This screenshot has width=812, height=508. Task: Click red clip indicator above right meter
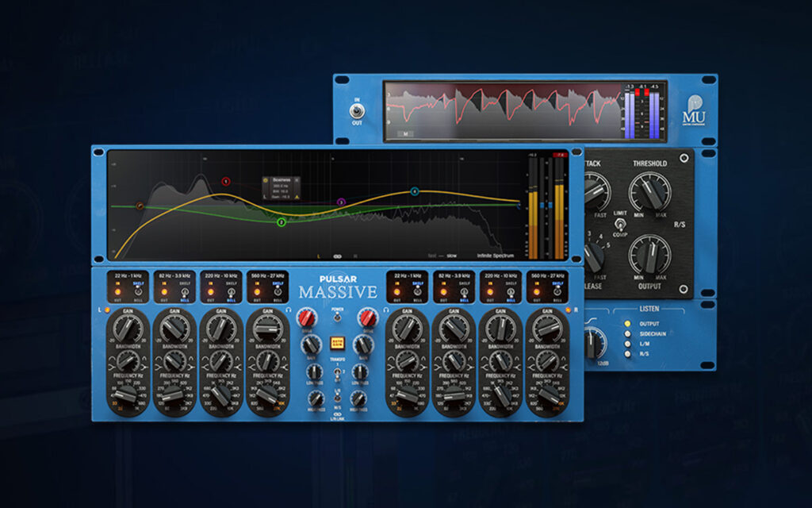(x=560, y=155)
